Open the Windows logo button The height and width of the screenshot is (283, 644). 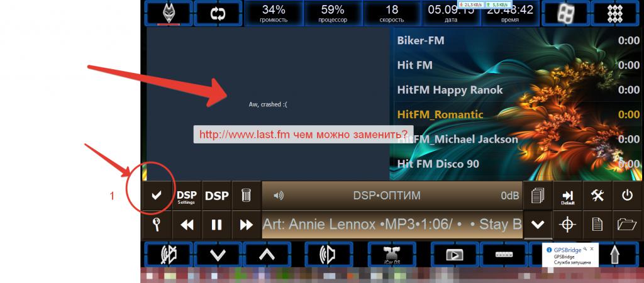[x=565, y=13]
